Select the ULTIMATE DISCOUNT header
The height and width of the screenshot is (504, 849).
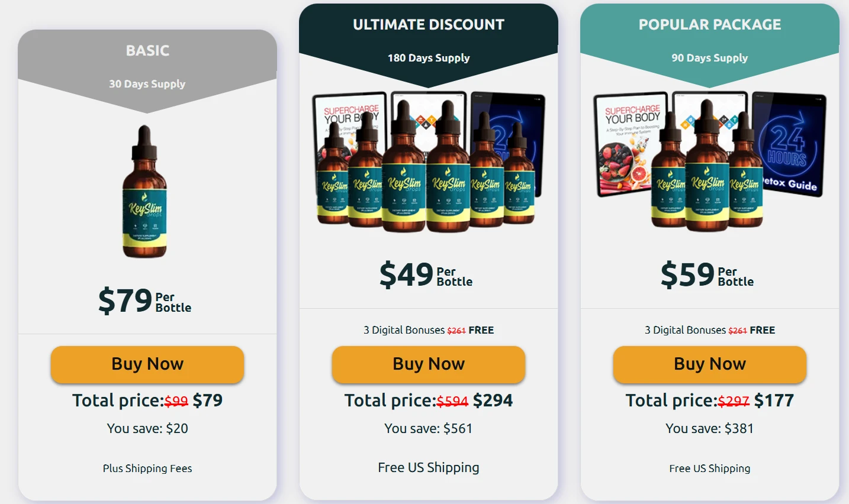pos(429,25)
